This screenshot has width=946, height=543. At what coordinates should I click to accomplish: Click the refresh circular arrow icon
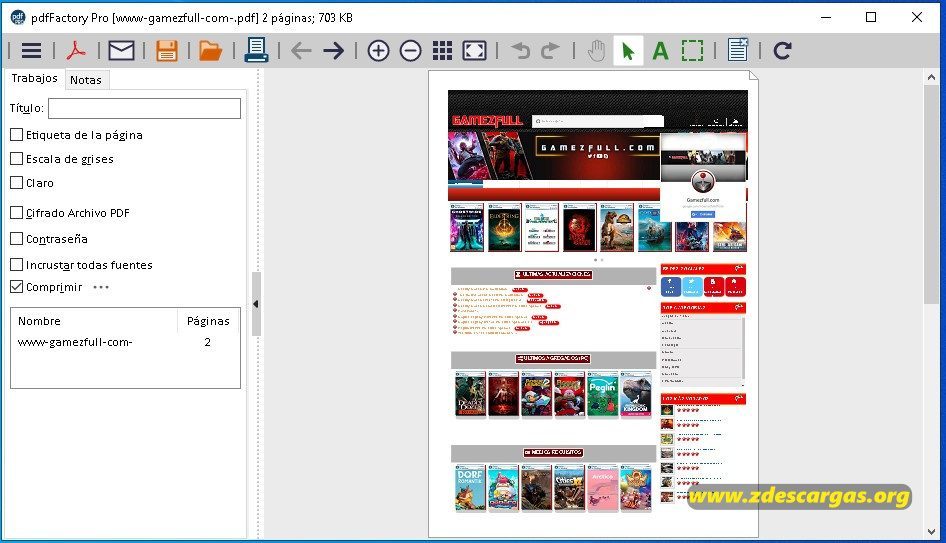click(x=782, y=51)
